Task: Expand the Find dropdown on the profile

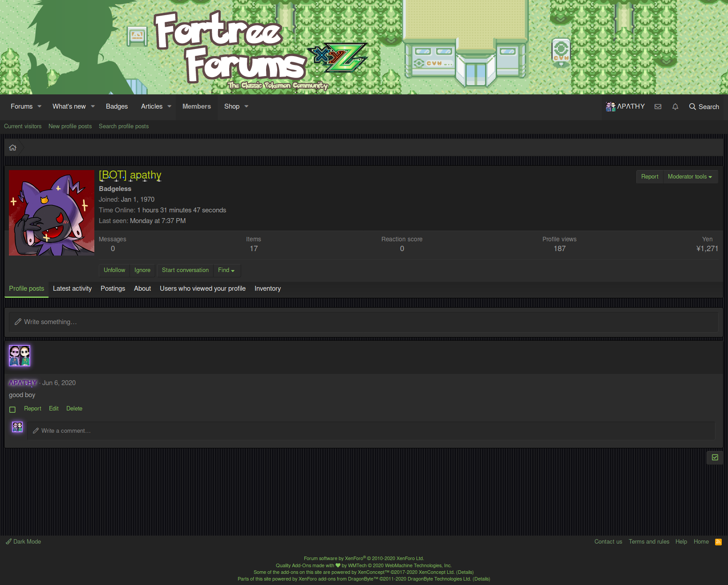Action: point(226,270)
